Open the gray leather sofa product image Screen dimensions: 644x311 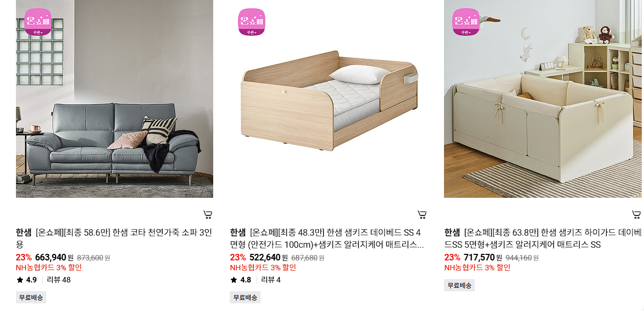(115, 98)
